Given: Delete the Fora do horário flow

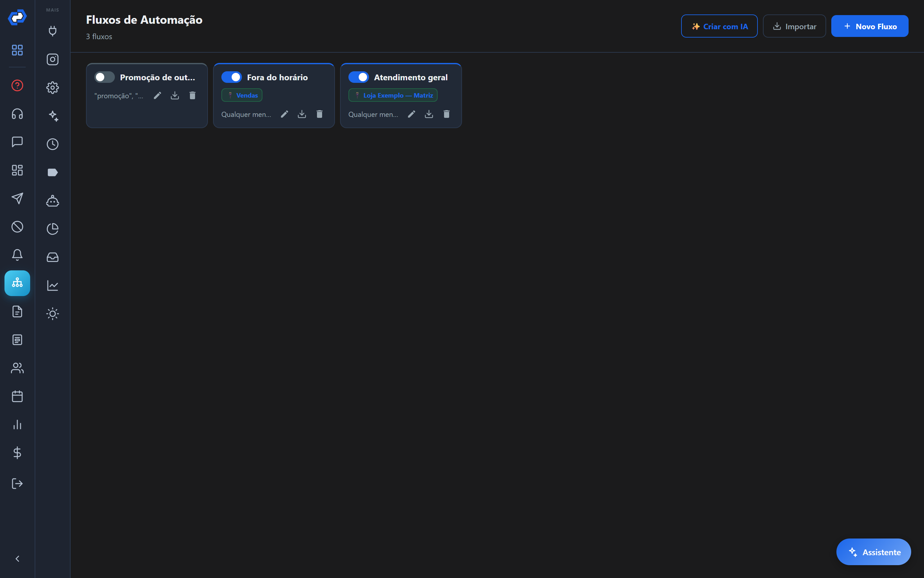Looking at the screenshot, I should coord(320,114).
